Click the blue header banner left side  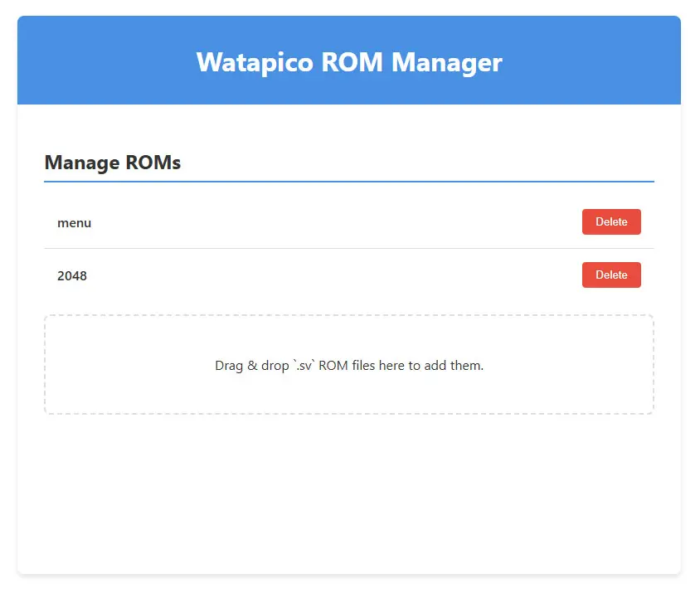[83, 62]
